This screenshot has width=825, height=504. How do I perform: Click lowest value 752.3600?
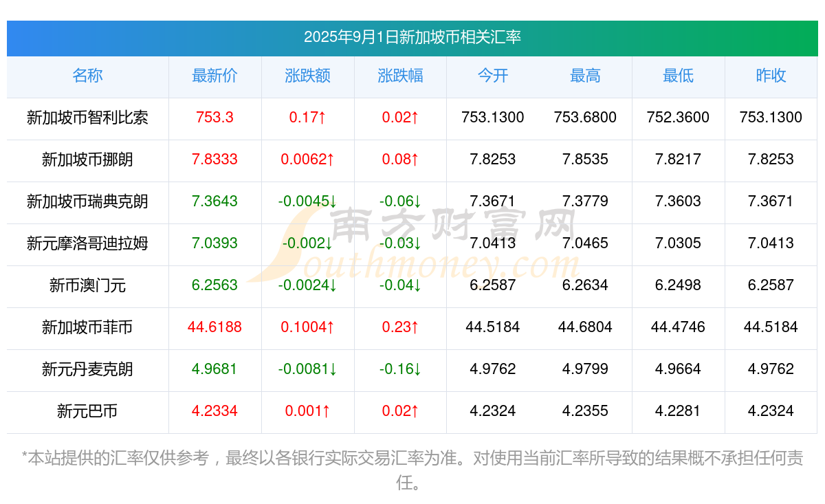tap(678, 118)
